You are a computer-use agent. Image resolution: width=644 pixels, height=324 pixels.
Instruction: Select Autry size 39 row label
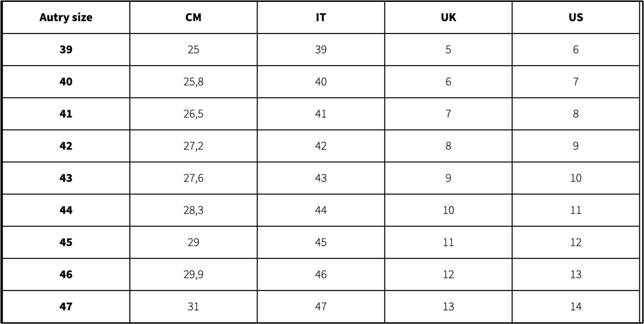pyautogui.click(x=66, y=50)
